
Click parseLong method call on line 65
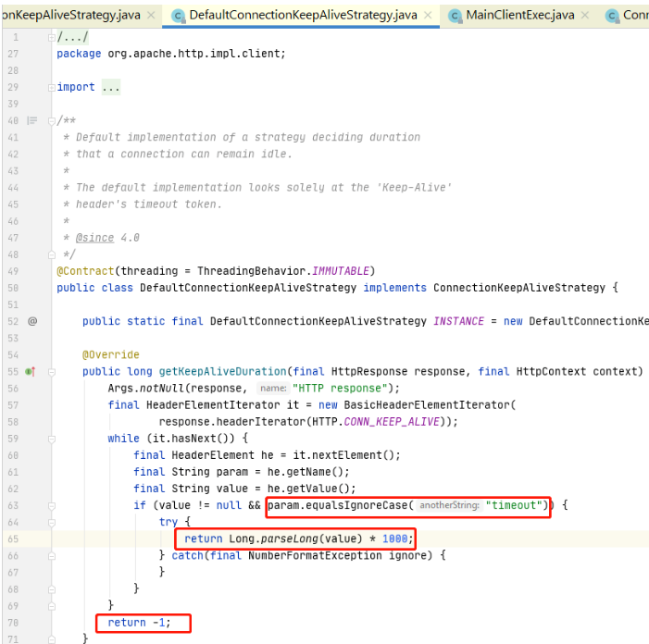(x=289, y=539)
